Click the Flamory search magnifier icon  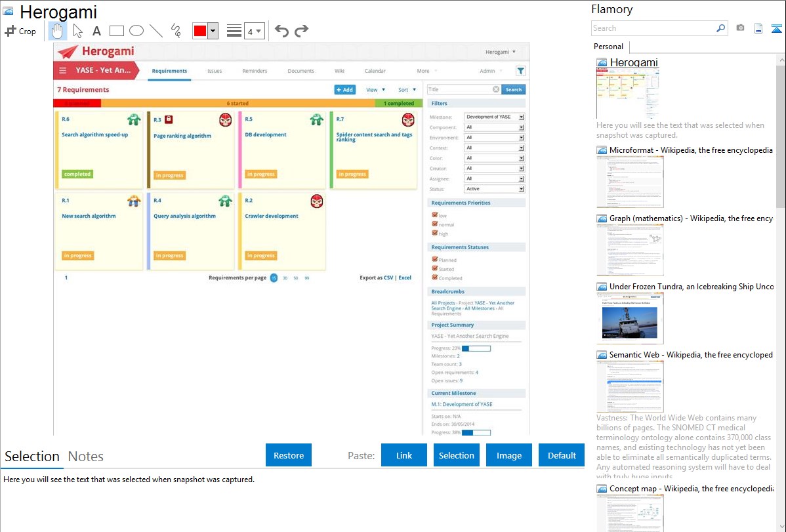click(x=720, y=28)
